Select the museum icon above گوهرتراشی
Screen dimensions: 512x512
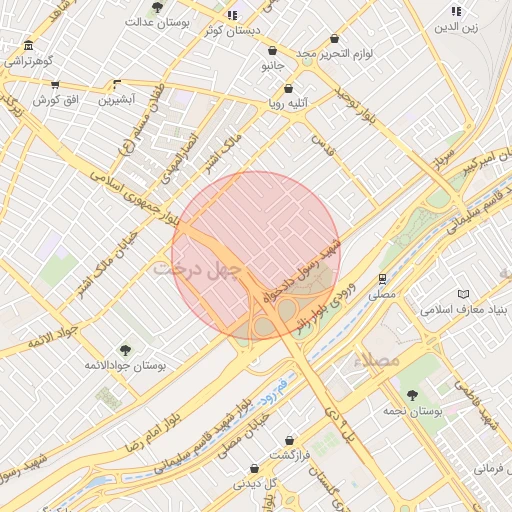(x=29, y=46)
